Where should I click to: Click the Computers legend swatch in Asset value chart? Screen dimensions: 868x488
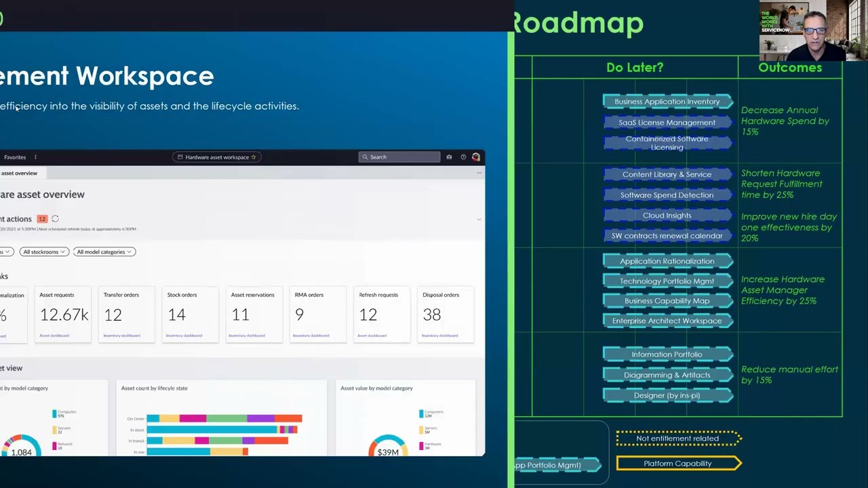pyautogui.click(x=421, y=413)
